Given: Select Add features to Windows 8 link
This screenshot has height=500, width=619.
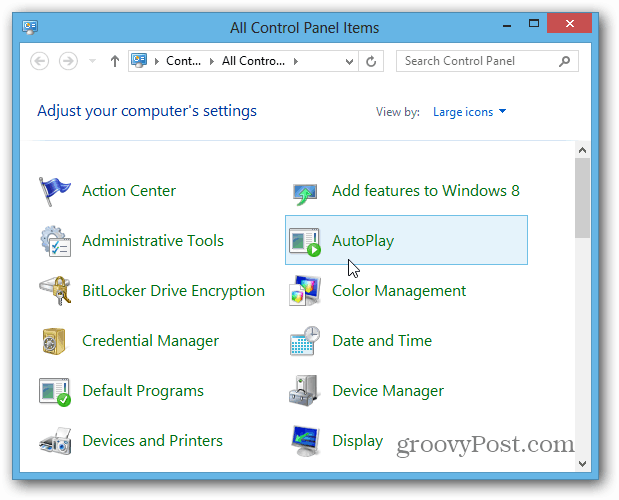Looking at the screenshot, I should [x=426, y=191].
